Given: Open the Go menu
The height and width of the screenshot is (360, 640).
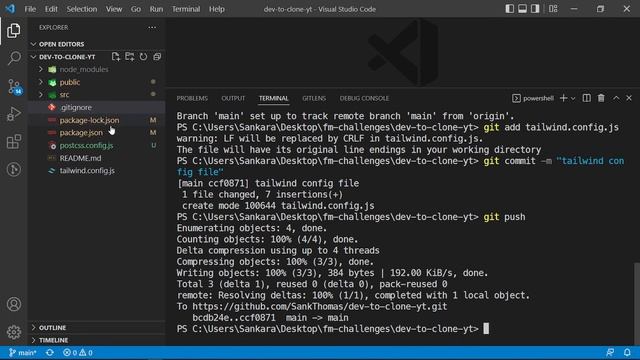Looking at the screenshot, I should [x=136, y=9].
